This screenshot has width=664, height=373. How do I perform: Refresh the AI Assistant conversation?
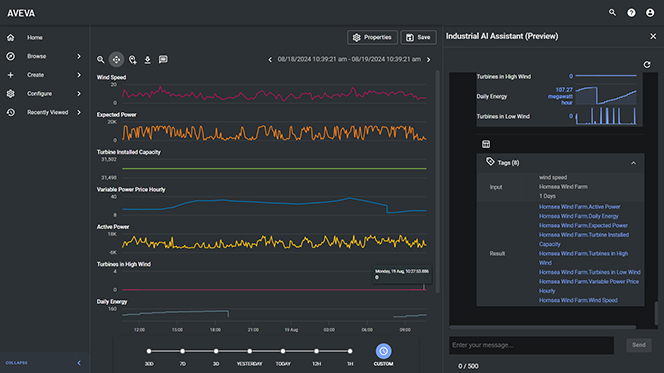point(647,64)
